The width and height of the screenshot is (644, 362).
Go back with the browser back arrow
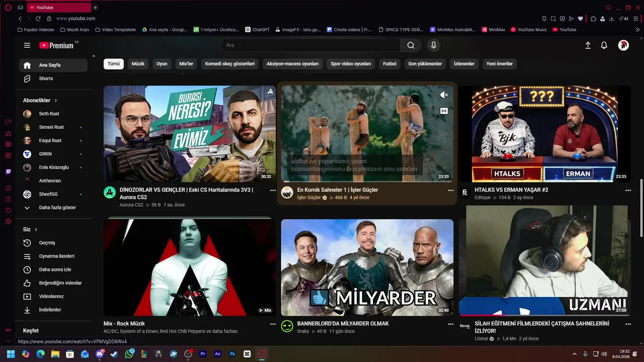pos(20,19)
